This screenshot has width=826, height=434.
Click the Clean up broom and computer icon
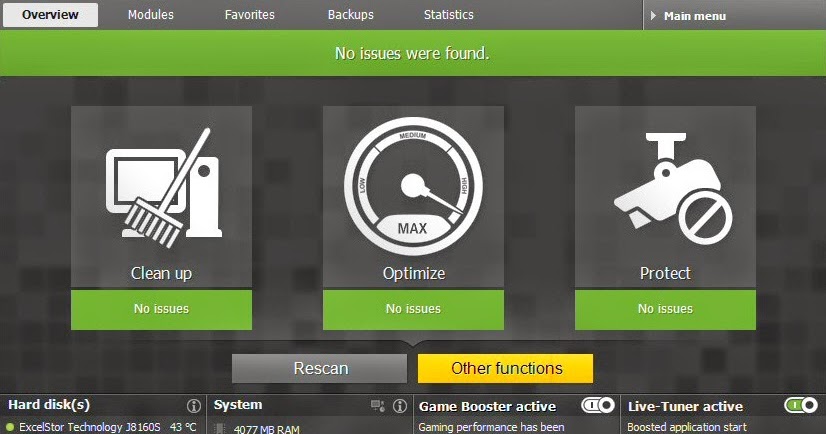click(x=163, y=188)
